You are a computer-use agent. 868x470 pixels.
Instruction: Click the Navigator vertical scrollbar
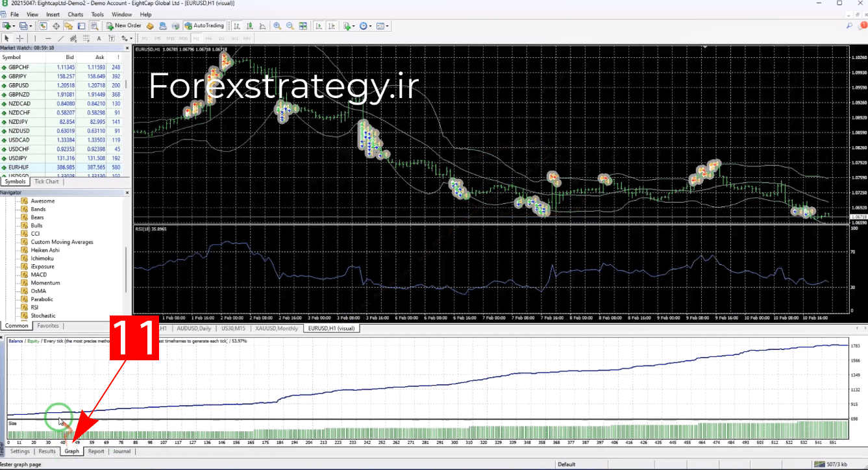click(127, 269)
